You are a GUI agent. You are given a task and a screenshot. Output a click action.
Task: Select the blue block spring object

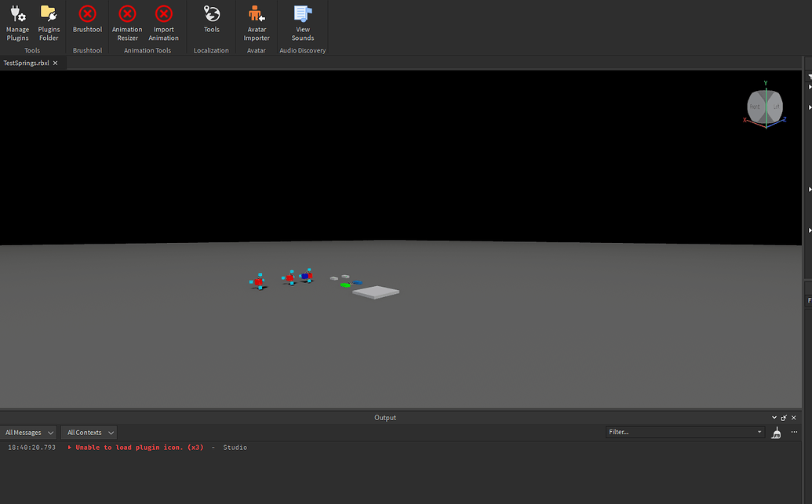[x=307, y=276]
